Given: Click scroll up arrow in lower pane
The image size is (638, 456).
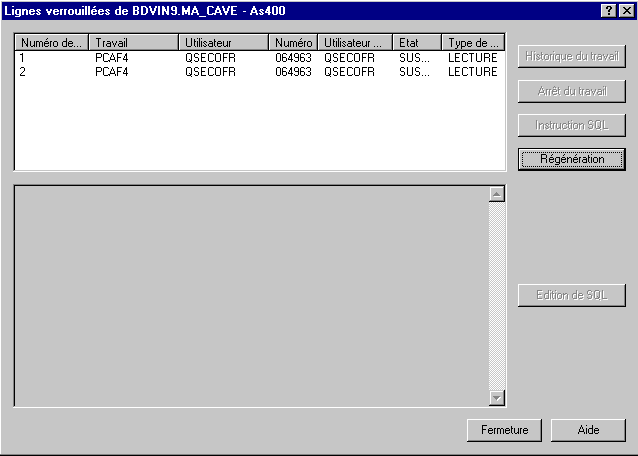Looking at the screenshot, I should pos(497,194).
